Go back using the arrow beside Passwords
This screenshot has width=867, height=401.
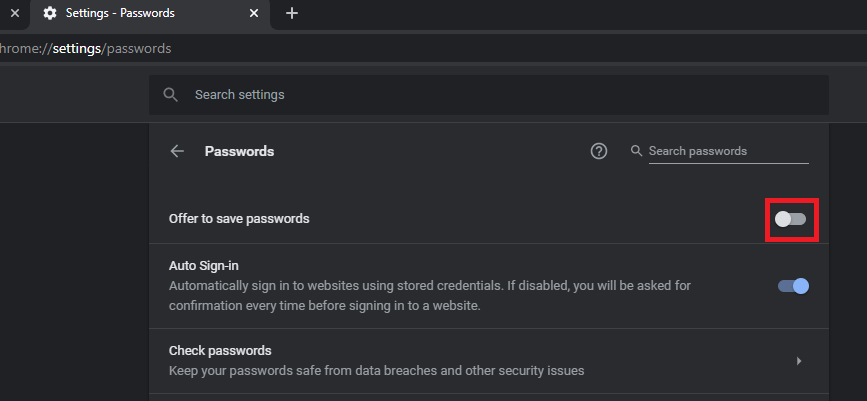pos(177,151)
